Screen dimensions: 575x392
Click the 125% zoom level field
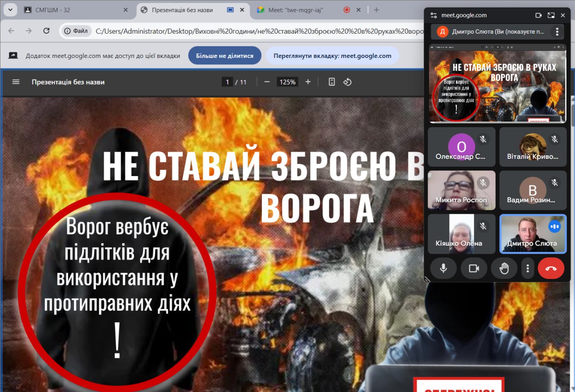tap(287, 82)
